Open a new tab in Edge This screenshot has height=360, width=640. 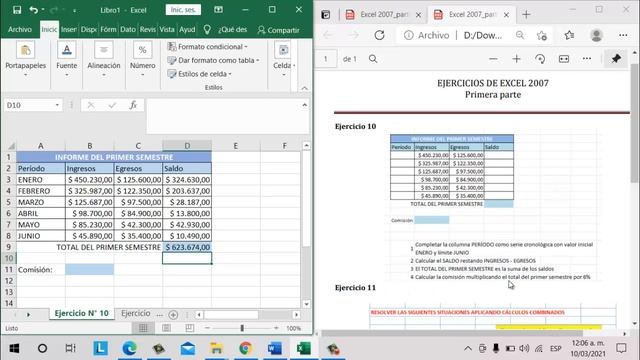tap(526, 15)
